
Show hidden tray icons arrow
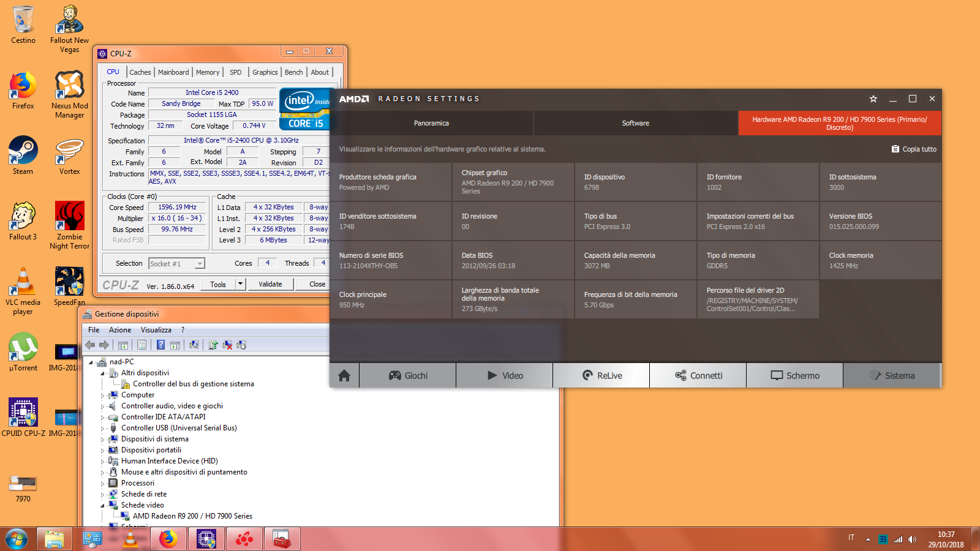tap(868, 539)
